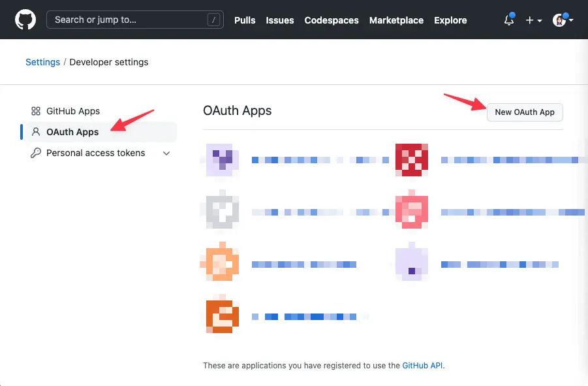Open your profile avatar
Screen dimensions: 588x386
[x=559, y=20]
